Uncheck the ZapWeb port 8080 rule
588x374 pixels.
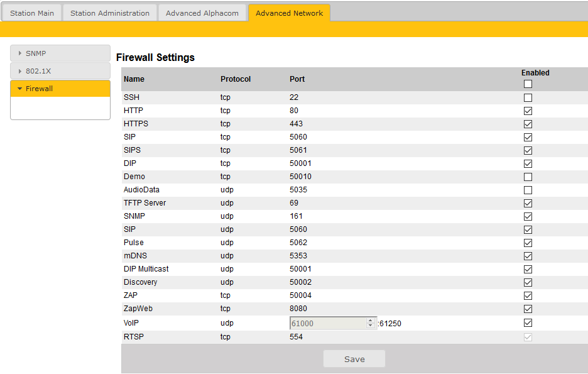(528, 309)
